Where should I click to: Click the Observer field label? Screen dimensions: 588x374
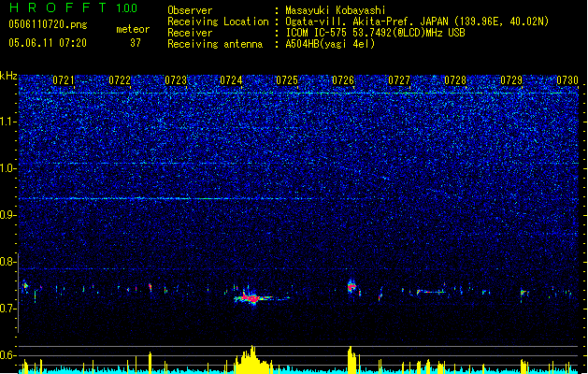pos(190,10)
